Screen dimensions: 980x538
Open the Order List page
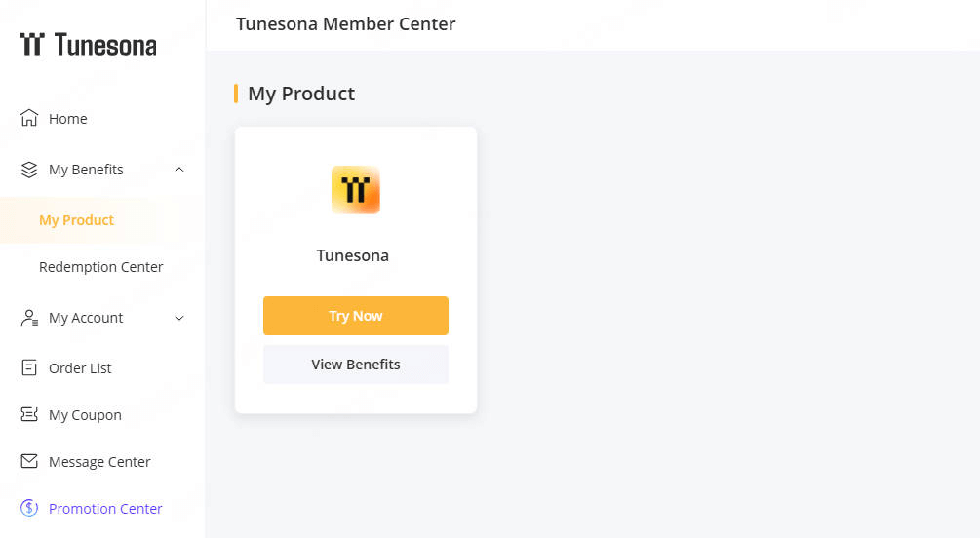[x=80, y=368]
